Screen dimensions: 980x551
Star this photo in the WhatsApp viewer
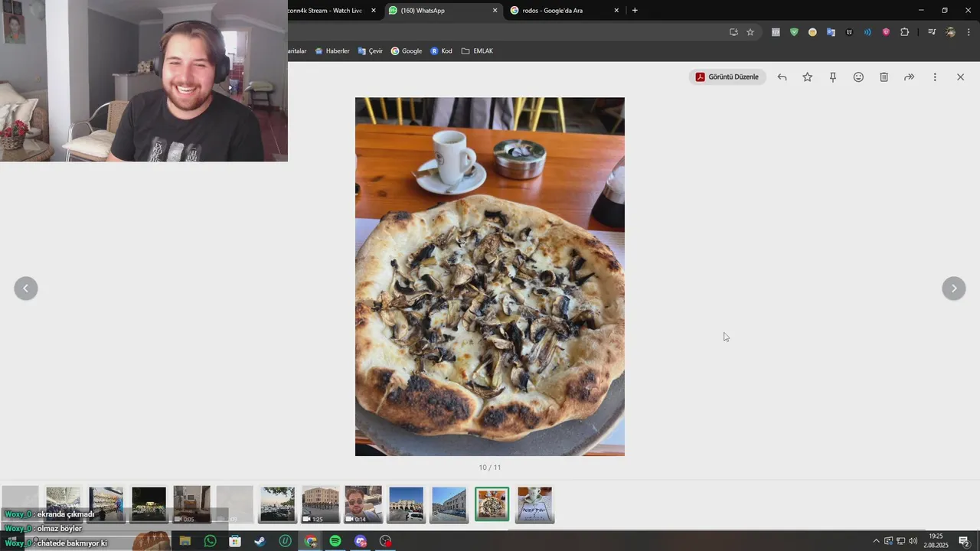click(807, 77)
